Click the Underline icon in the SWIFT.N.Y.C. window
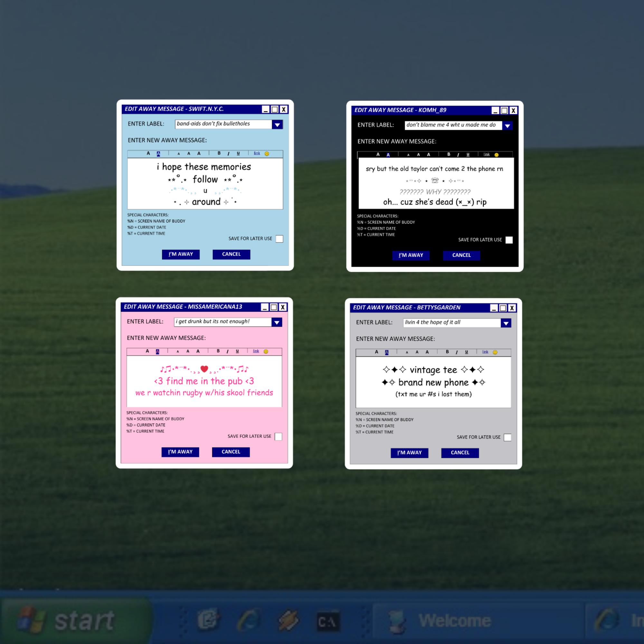The image size is (644, 644). (x=238, y=154)
